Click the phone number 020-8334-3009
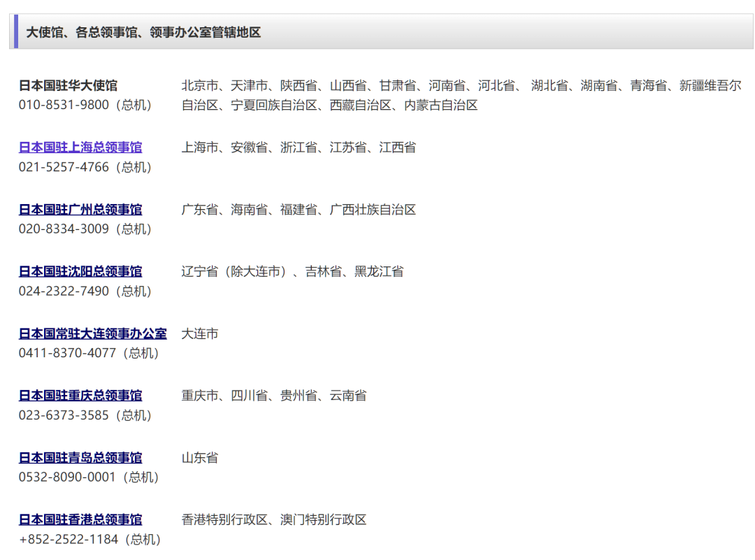The image size is (755, 560). (64, 229)
